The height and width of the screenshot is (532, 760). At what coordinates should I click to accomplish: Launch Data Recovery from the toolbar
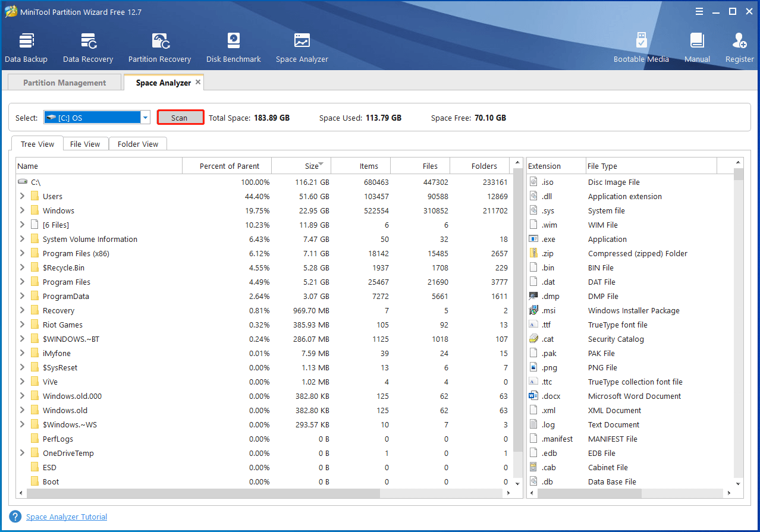tap(88, 48)
